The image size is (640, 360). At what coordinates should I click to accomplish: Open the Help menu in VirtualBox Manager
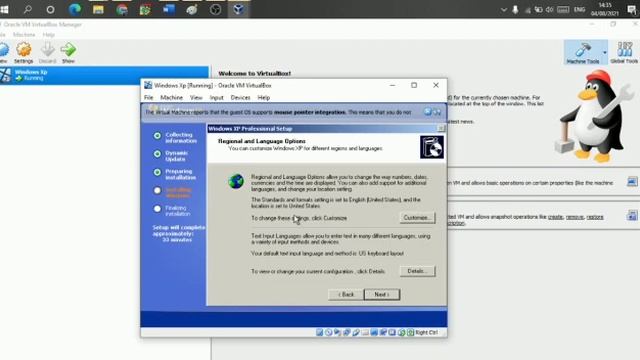49,35
